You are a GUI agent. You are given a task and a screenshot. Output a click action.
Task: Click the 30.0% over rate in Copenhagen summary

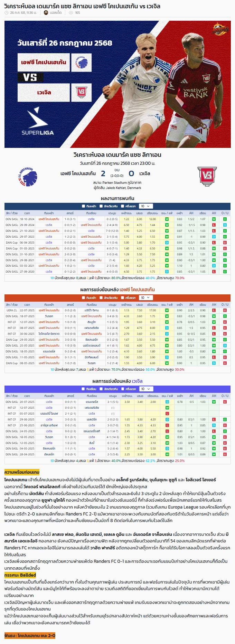180,370
